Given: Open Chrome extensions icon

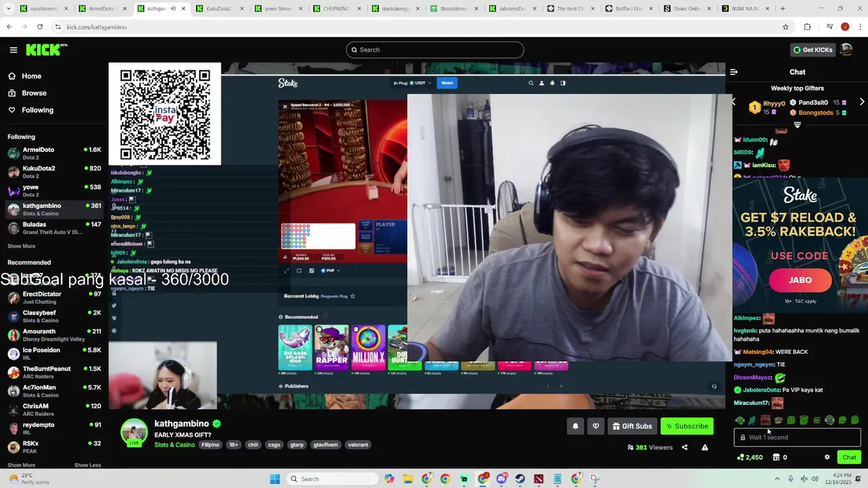Looking at the screenshot, I should click(x=807, y=26).
